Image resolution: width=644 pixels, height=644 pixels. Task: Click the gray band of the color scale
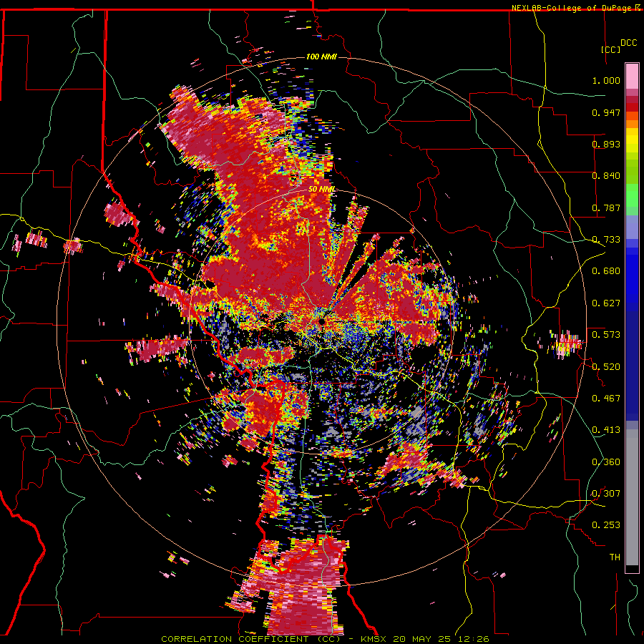(632, 497)
